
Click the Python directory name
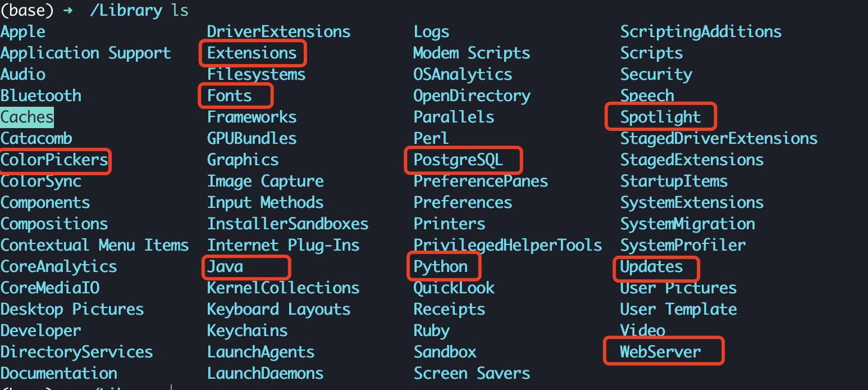click(441, 267)
